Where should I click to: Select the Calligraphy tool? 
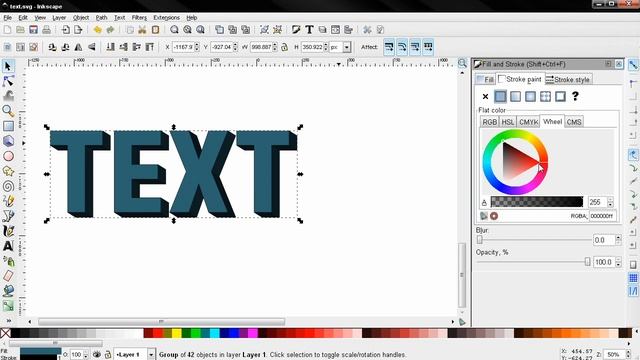[8, 231]
